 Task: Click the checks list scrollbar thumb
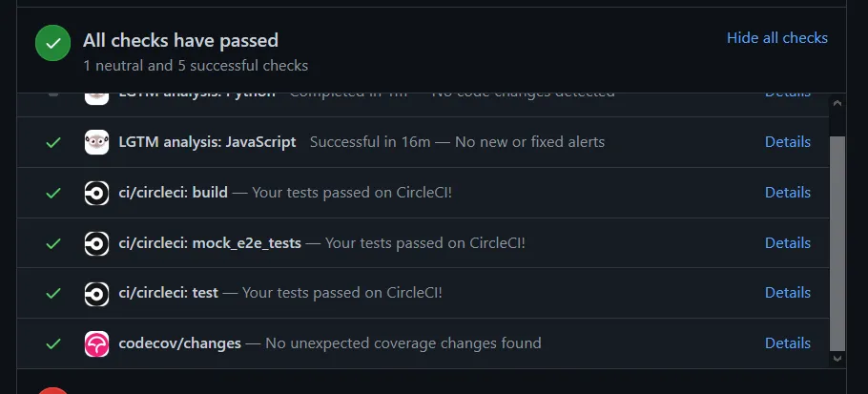pos(837,243)
